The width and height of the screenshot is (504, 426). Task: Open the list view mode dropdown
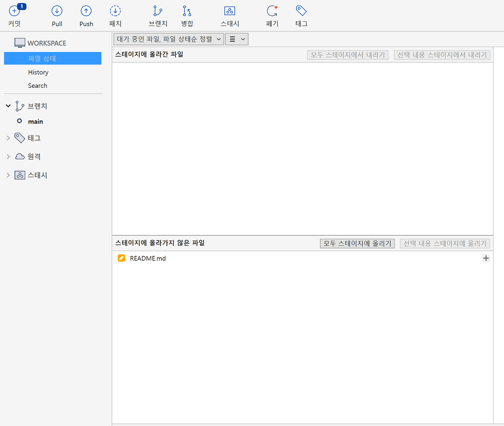coord(237,39)
